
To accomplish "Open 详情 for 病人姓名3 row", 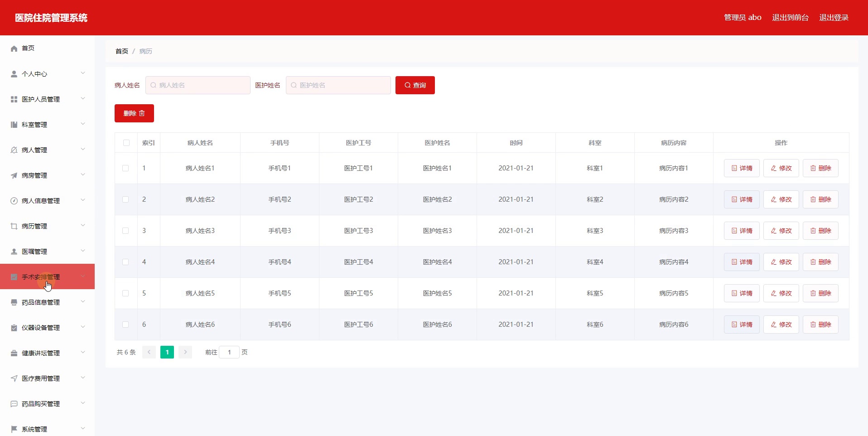I will pyautogui.click(x=741, y=230).
